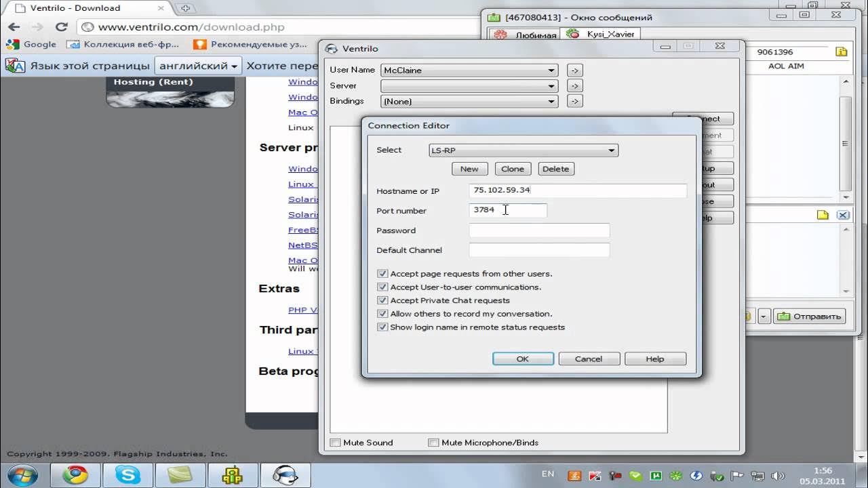Enable Mute Sound checkbox
Screen dimensions: 868x488
coord(335,443)
